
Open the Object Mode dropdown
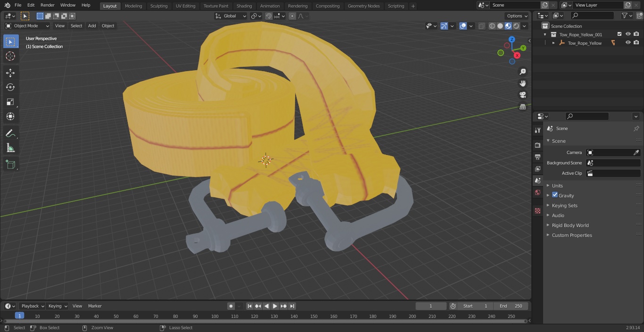click(x=27, y=26)
